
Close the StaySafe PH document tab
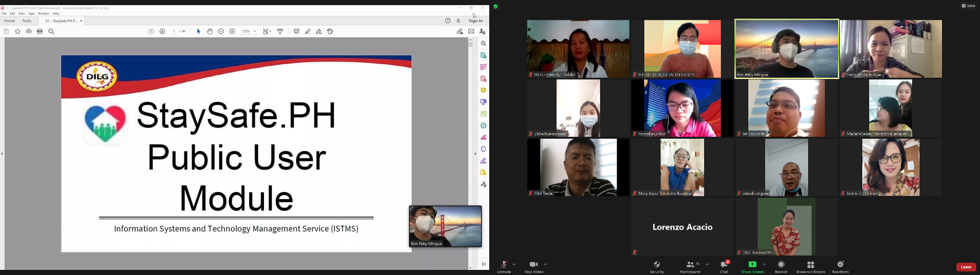pyautogui.click(x=81, y=21)
